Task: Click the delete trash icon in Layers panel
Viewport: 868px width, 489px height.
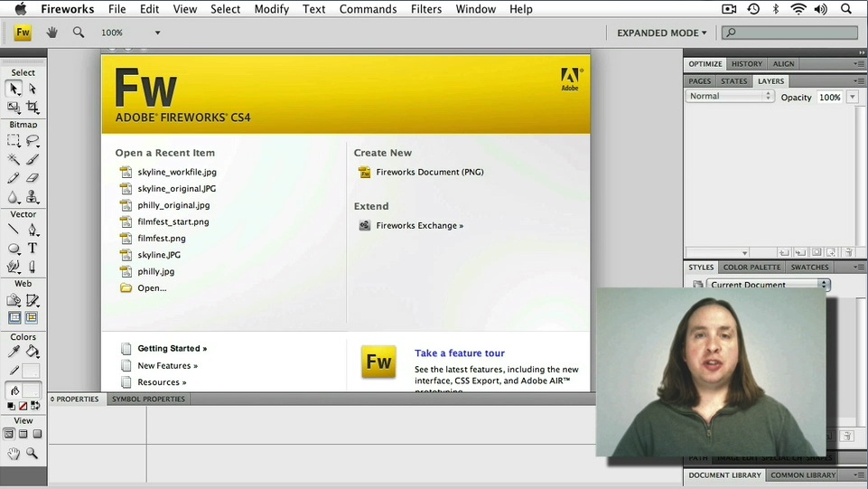Action: tap(849, 252)
